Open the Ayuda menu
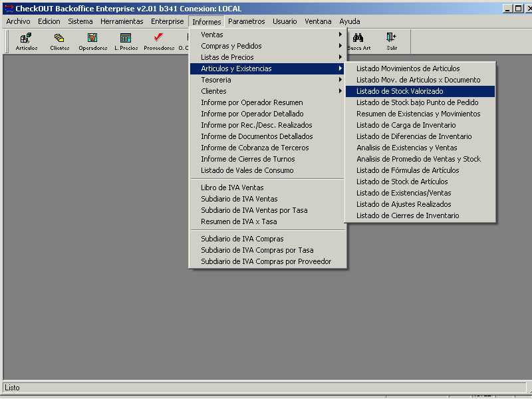Image resolution: width=532 pixels, height=399 pixels. (x=350, y=21)
